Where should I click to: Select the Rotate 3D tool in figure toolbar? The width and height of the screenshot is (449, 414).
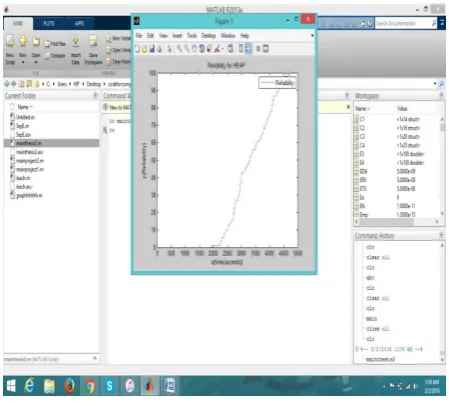coord(202,49)
